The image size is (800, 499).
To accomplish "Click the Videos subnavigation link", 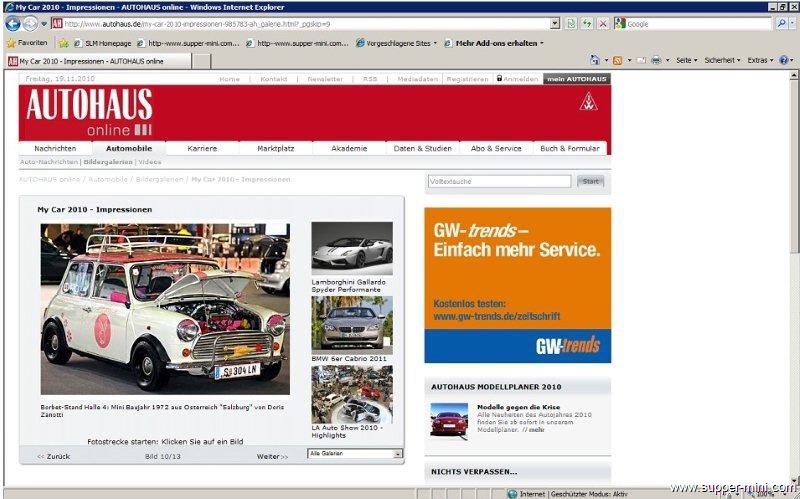I will pos(149,162).
